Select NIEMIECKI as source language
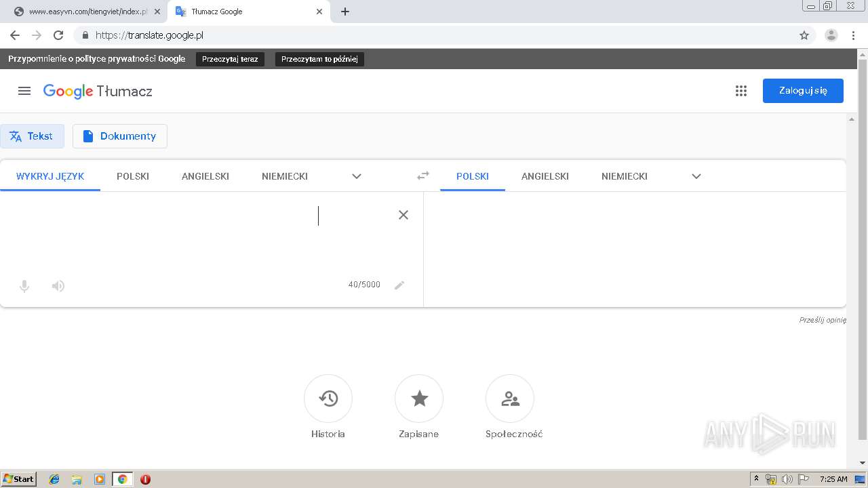The width and height of the screenshot is (868, 488). click(x=285, y=176)
